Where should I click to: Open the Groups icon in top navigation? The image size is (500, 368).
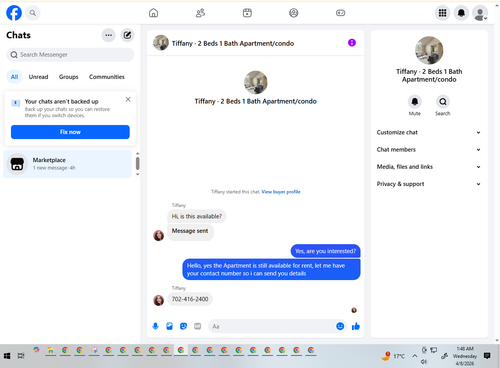[x=294, y=13]
